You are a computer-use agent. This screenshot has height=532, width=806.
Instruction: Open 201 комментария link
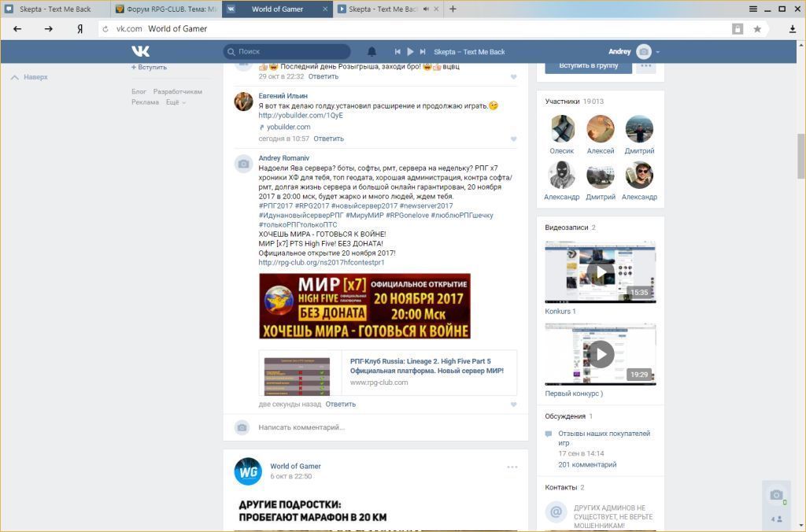coord(587,464)
